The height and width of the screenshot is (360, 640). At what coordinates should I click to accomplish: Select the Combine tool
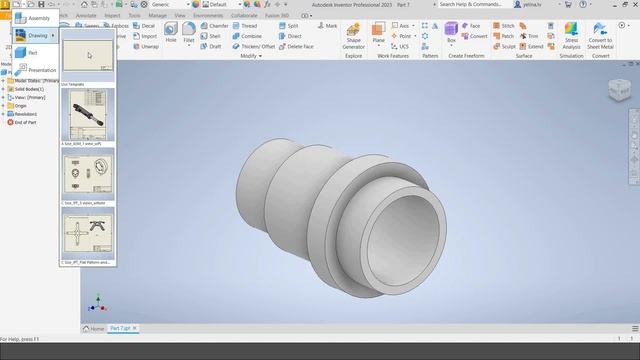pos(247,36)
